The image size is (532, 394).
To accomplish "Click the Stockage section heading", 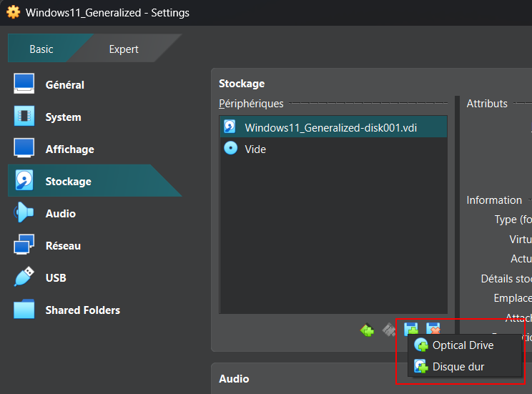I will (242, 84).
